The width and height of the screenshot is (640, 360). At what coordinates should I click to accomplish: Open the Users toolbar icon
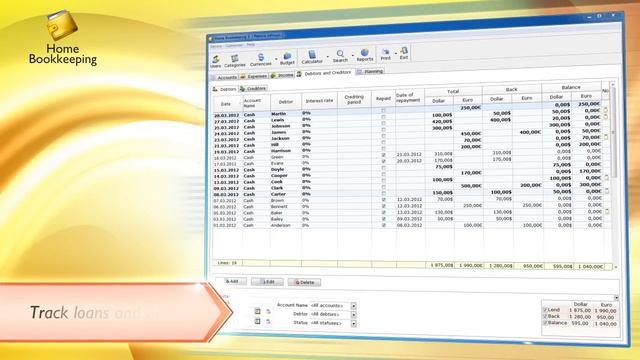pos(216,61)
